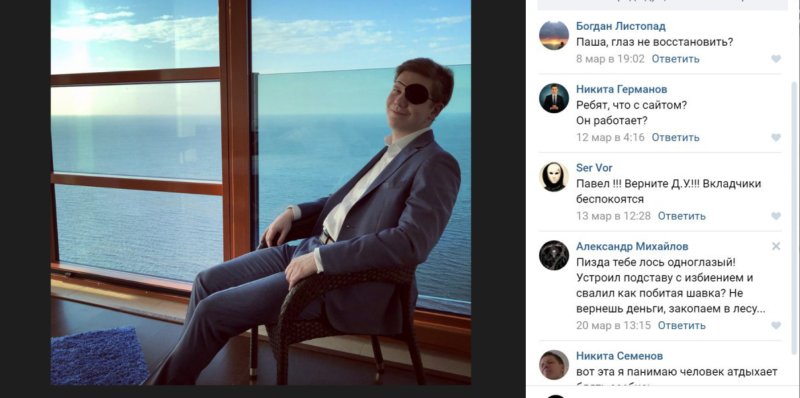800x398 pixels.
Task: Open Александр Михайлов's dark avatar
Action: click(x=554, y=256)
